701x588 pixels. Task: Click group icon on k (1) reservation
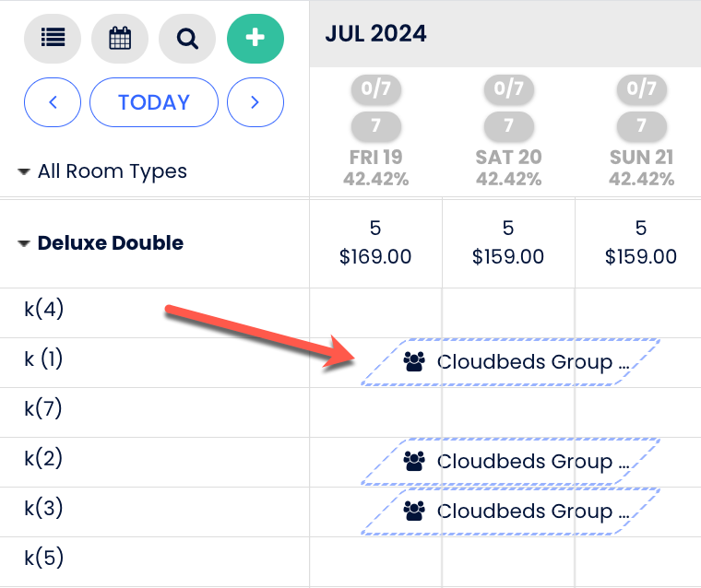tap(415, 362)
